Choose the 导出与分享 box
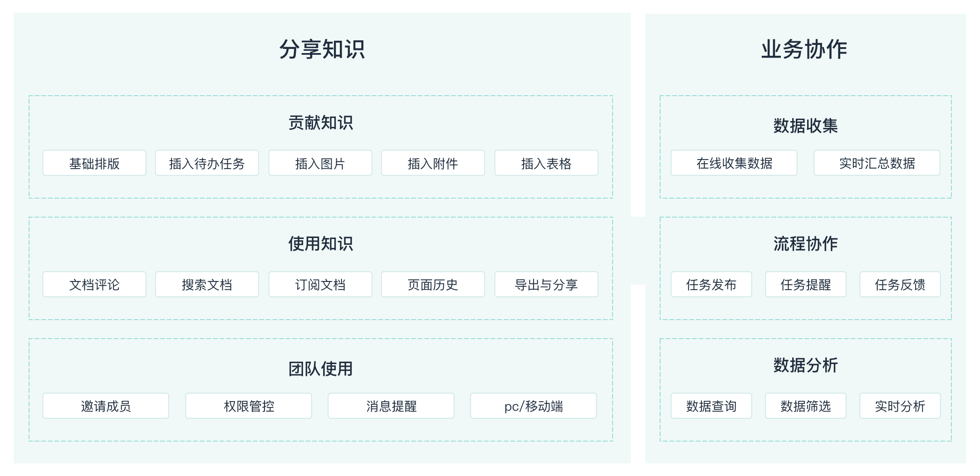This screenshot has width=980, height=476. (546, 285)
